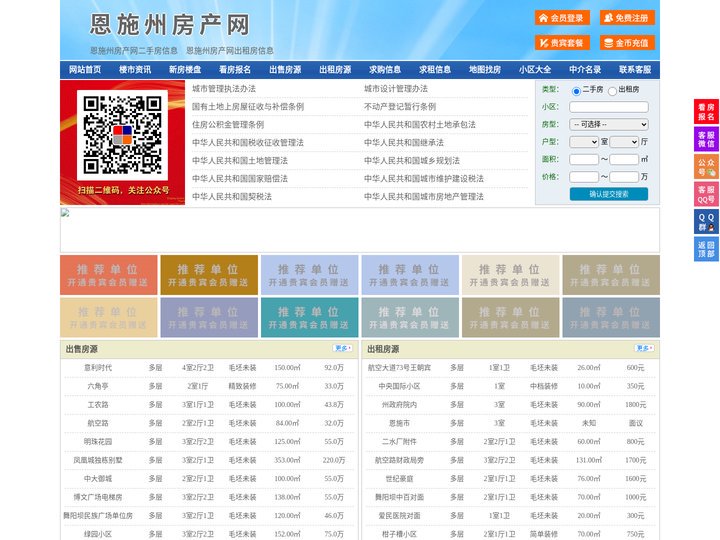Open 求购信息 navigation item
Viewport: 720px width, 540px height.
(x=385, y=70)
